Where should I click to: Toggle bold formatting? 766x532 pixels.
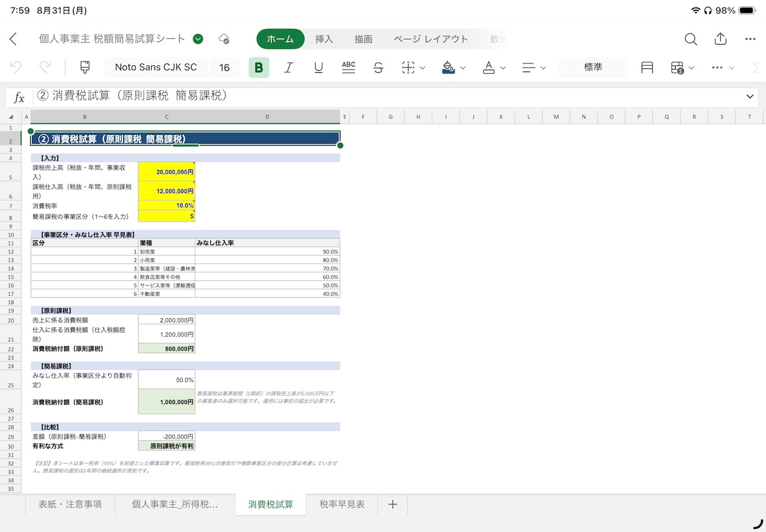click(259, 68)
